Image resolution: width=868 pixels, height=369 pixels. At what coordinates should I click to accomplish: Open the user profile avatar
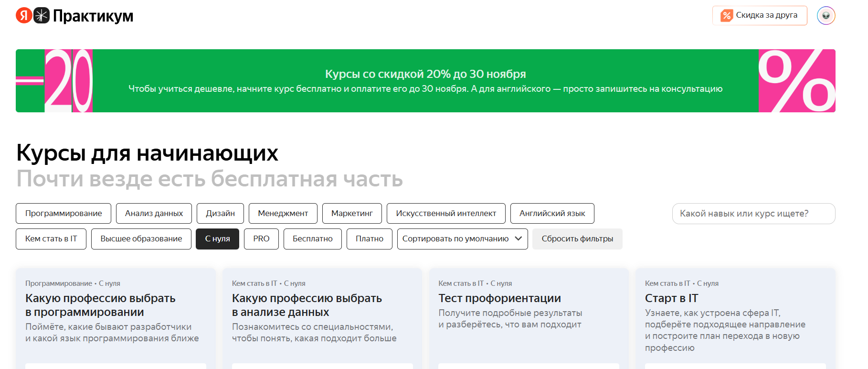[826, 16]
